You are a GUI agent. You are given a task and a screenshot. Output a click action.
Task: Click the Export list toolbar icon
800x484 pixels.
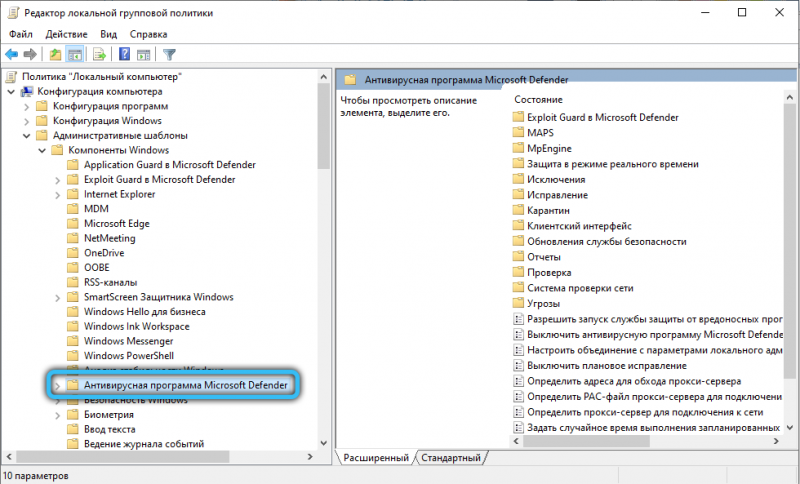99,54
